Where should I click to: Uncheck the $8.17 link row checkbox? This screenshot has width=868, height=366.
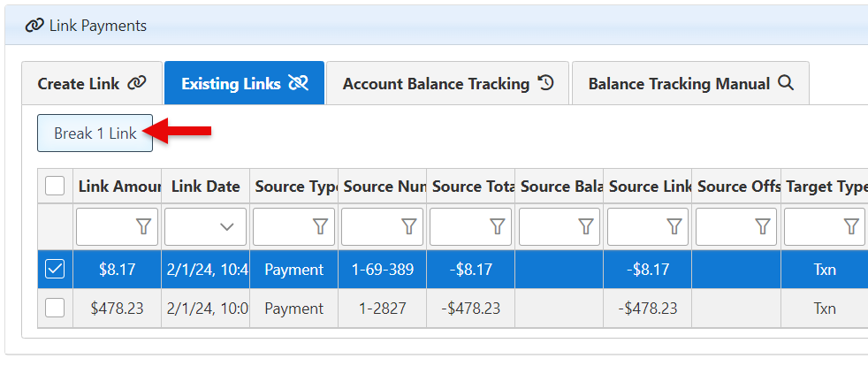(55, 270)
